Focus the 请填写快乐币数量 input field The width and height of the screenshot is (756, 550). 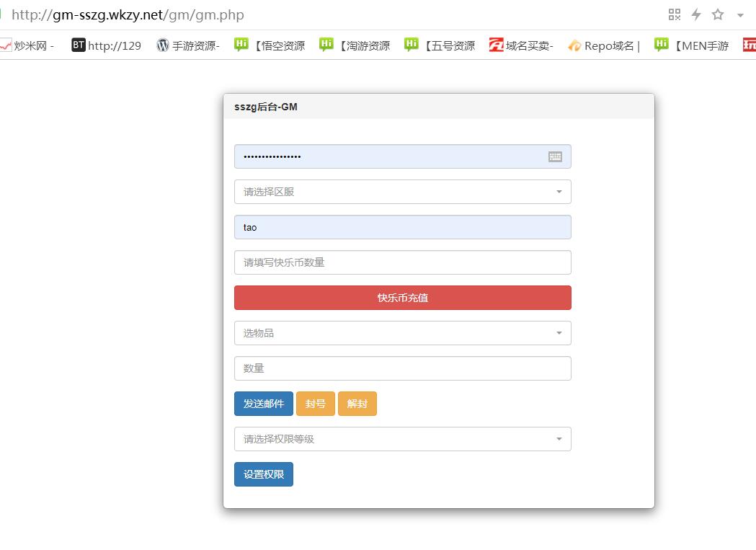402,262
